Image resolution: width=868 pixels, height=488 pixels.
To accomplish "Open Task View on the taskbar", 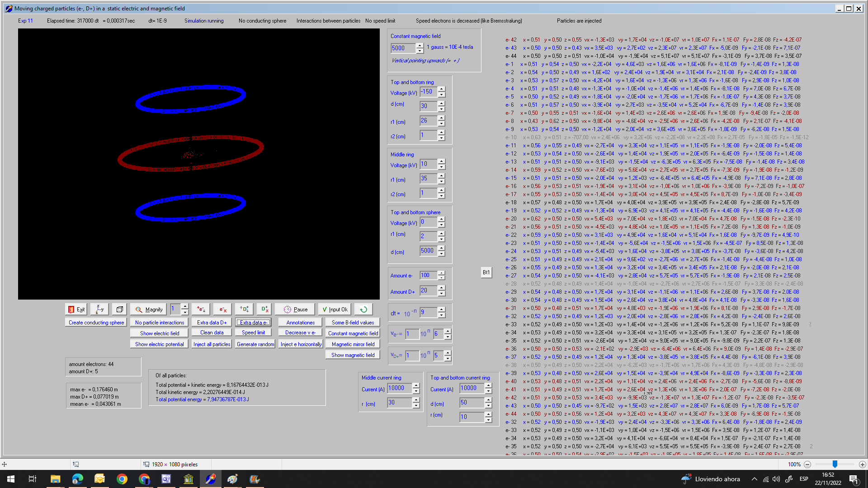I will [33, 479].
